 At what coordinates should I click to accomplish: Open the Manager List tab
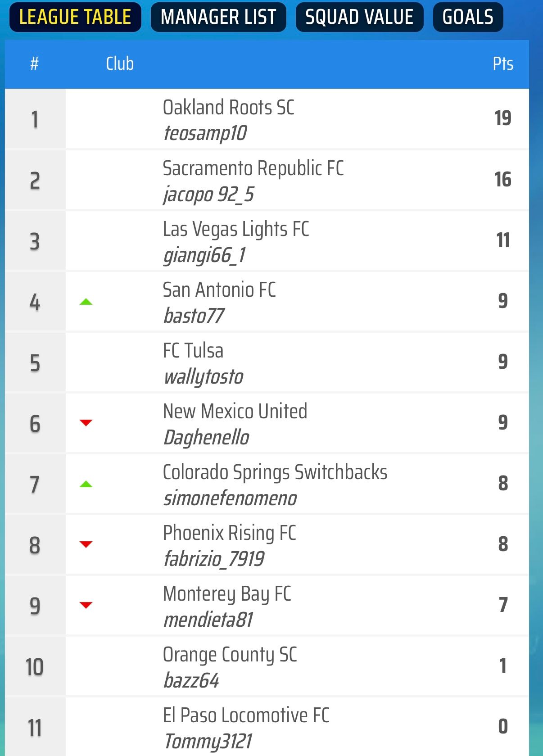(x=218, y=17)
